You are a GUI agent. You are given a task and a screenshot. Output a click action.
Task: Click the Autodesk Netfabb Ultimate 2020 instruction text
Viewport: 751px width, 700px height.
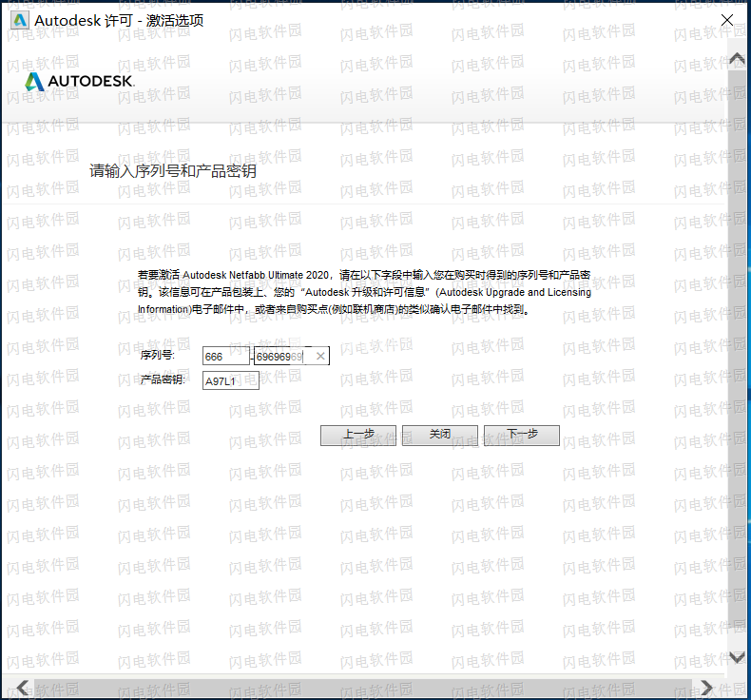tap(364, 292)
